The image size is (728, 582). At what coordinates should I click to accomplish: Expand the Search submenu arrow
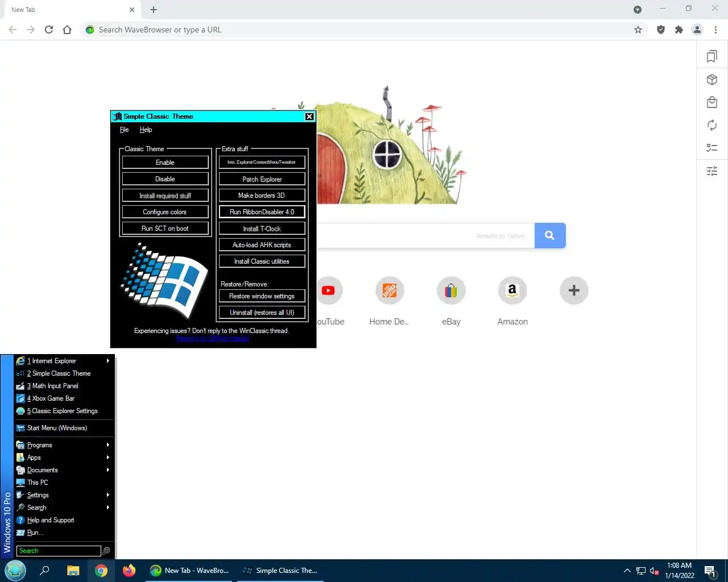point(107,508)
